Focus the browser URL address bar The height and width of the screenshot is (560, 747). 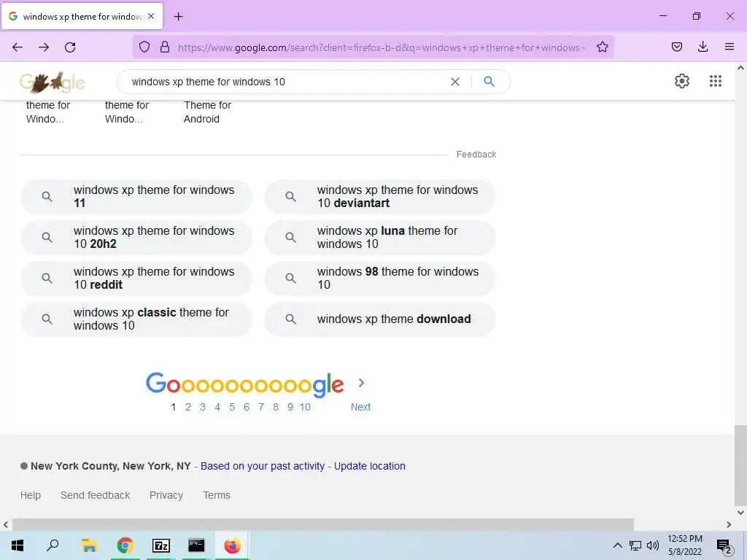pos(381,47)
